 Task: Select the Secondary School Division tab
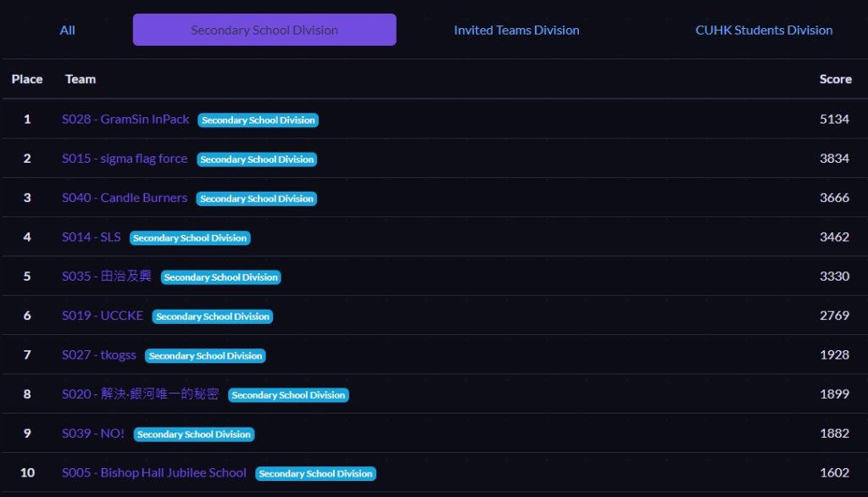(x=264, y=30)
